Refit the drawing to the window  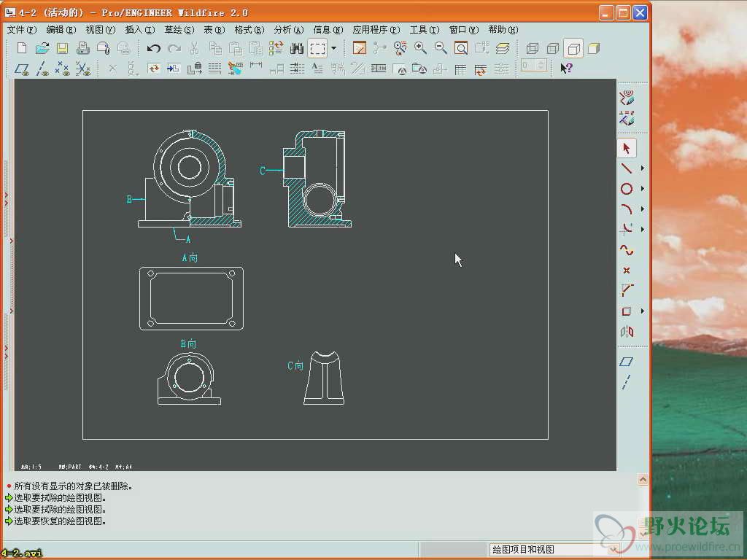click(x=461, y=48)
